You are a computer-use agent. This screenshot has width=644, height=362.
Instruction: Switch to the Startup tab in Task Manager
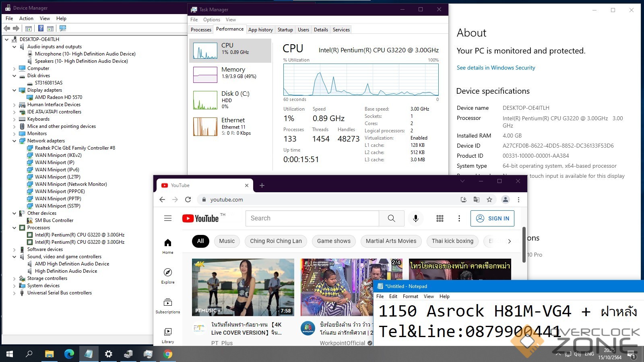pos(285,30)
